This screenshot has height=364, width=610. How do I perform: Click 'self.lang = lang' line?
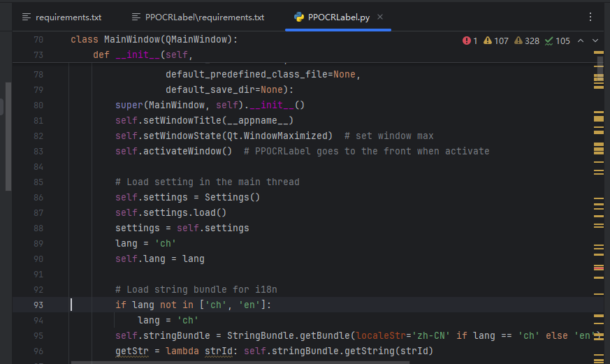click(160, 259)
